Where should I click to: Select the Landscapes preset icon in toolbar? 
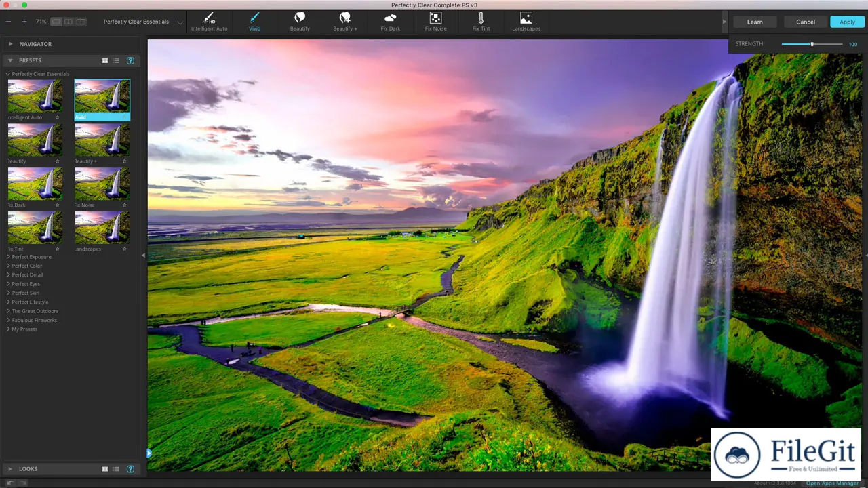(x=526, y=18)
